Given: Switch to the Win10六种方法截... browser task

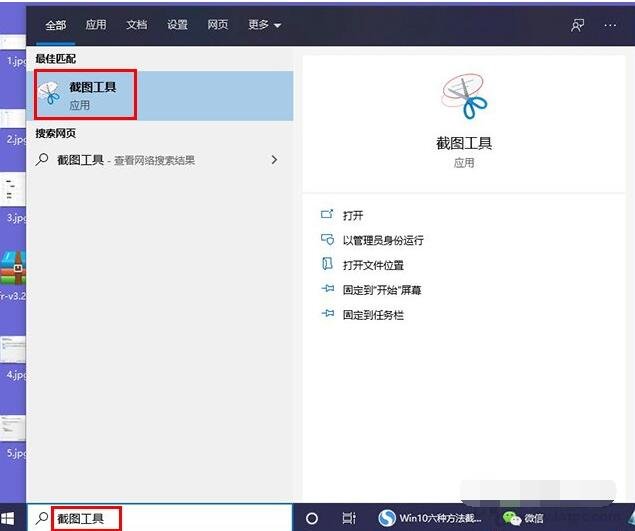Looking at the screenshot, I should click(x=430, y=518).
